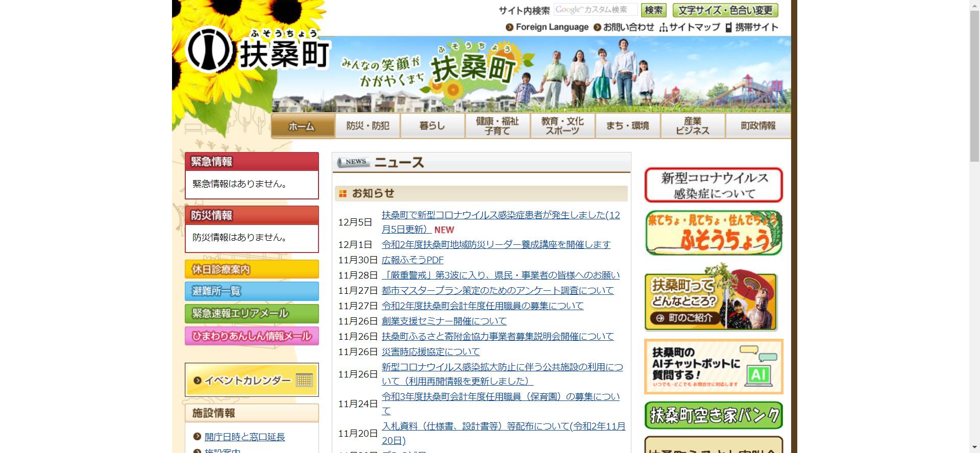980x453 pixels.
Task: Click the arrow icon beside Foreign Language
Action: (509, 28)
